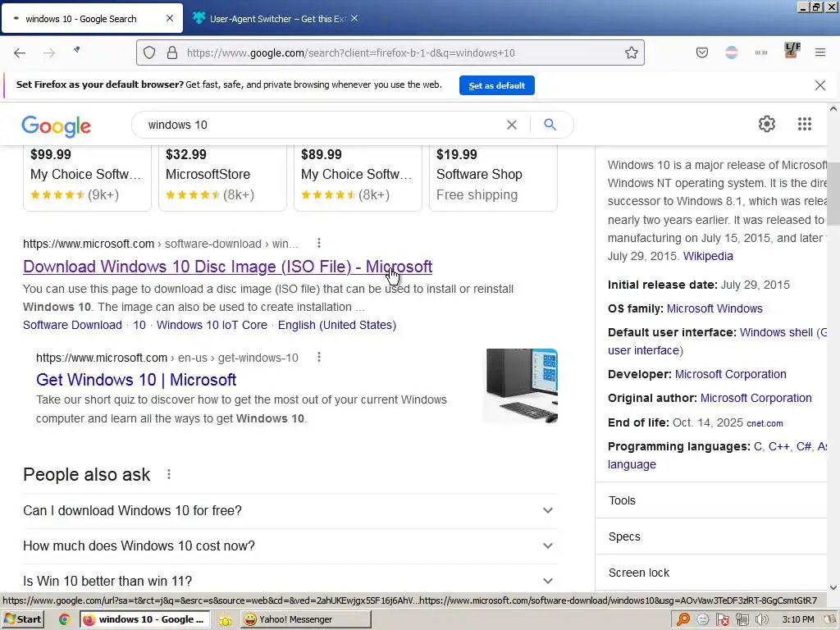Screen dimensions: 840x630
Task: Click the scrollbar down arrow
Action: point(833,587)
